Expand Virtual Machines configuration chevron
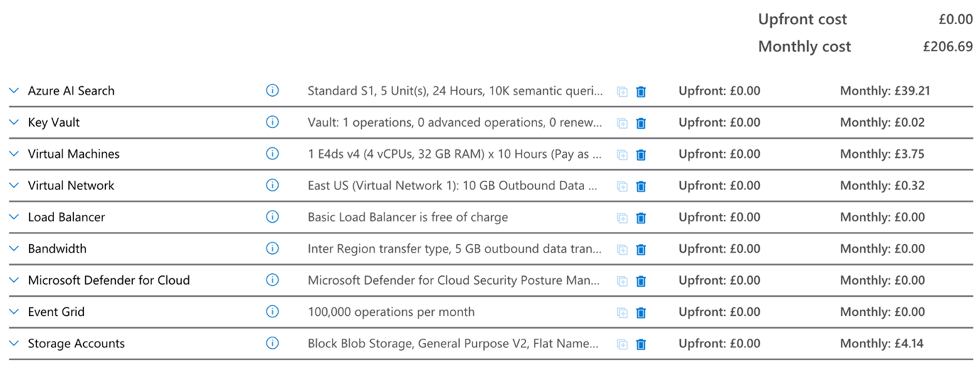The width and height of the screenshot is (980, 370). click(14, 154)
